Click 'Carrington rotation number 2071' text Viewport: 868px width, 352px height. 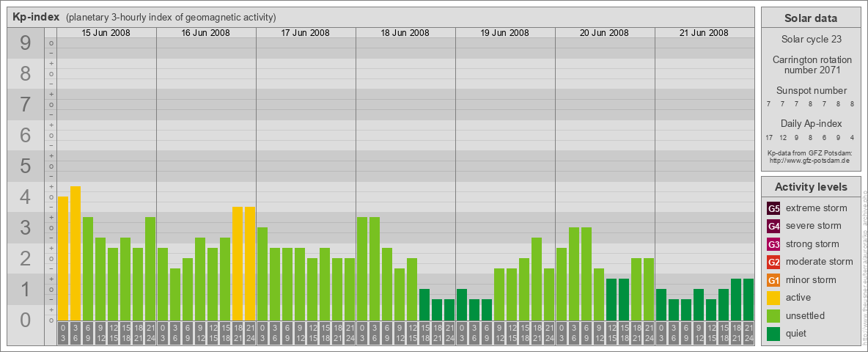pyautogui.click(x=812, y=65)
